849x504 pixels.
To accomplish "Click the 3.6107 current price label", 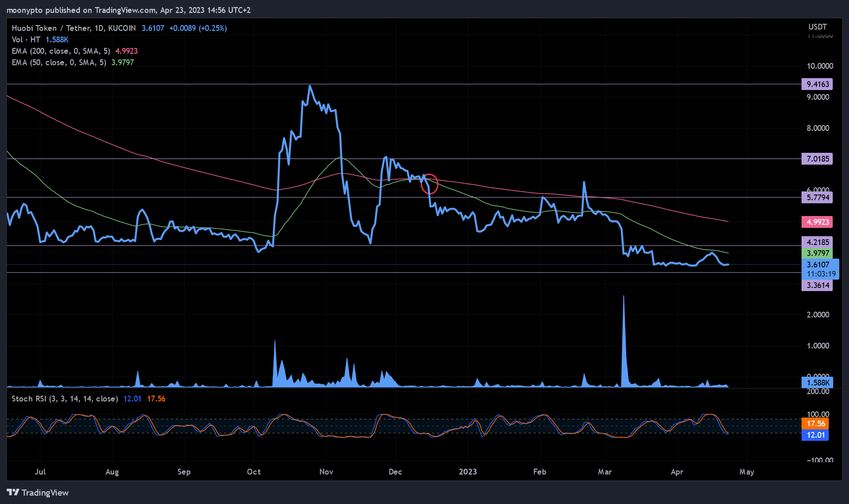I will tap(820, 265).
